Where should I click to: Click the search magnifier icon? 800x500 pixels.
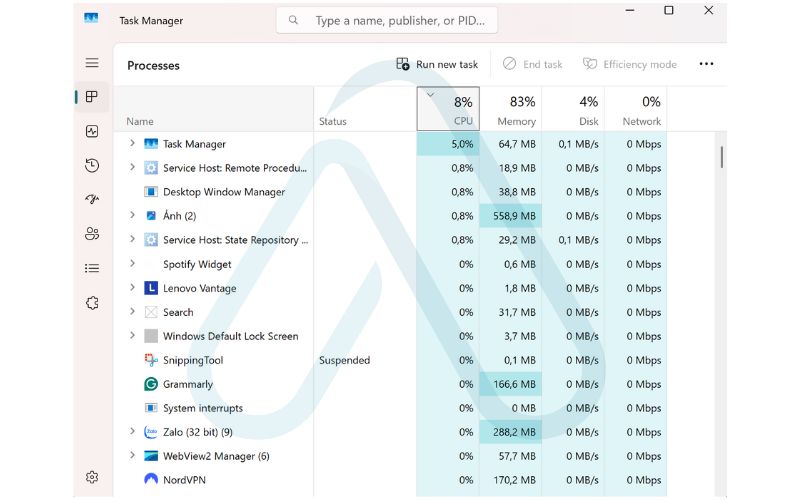pyautogui.click(x=293, y=20)
